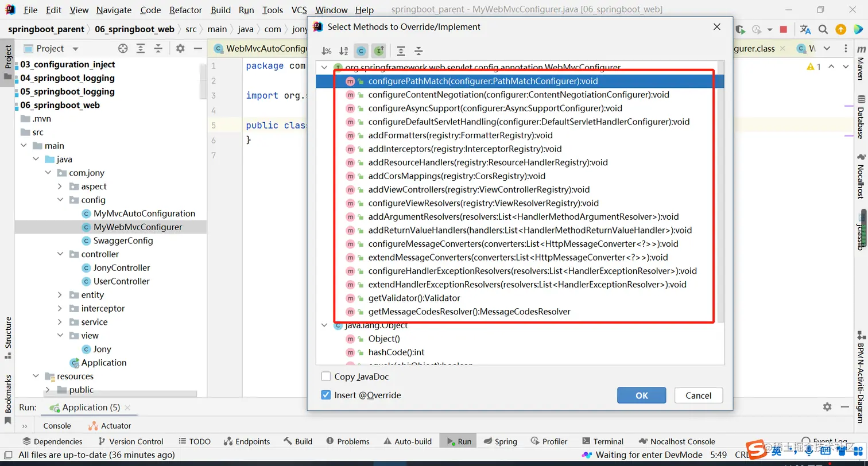The width and height of the screenshot is (868, 466).
Task: Collapse all nodes in method list
Action: pyautogui.click(x=418, y=51)
